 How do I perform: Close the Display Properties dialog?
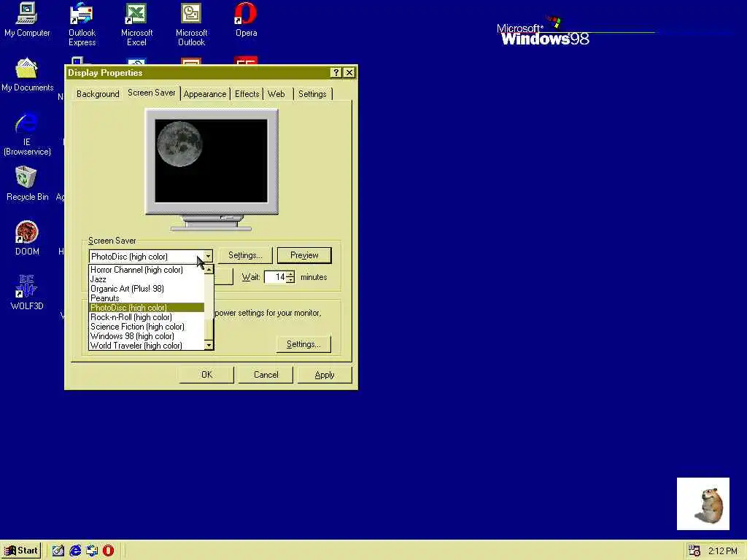pos(349,72)
